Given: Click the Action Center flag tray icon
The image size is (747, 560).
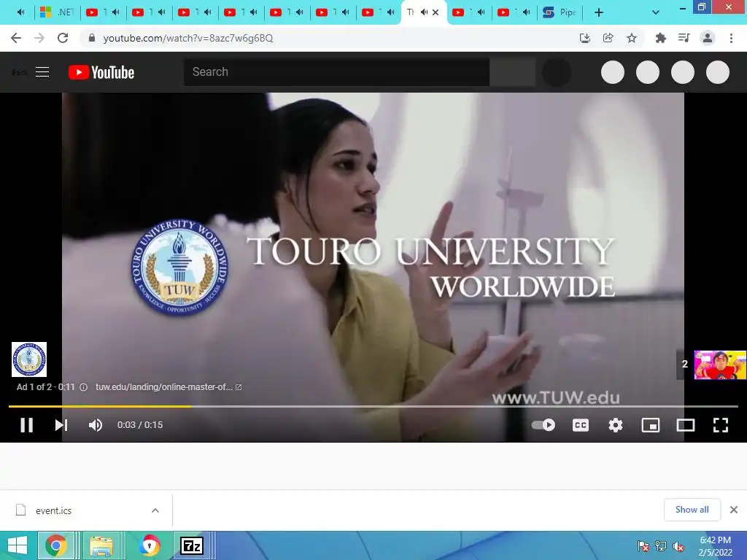Looking at the screenshot, I should pyautogui.click(x=643, y=546).
